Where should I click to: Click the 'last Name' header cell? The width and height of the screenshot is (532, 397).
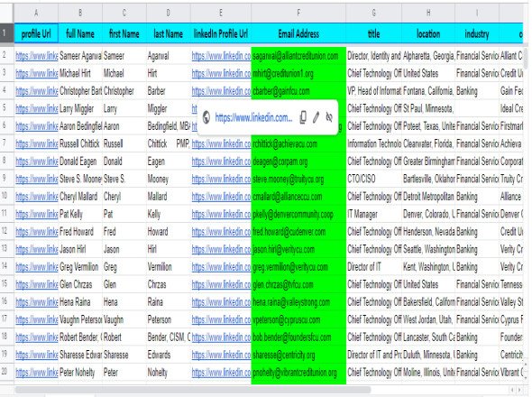point(169,33)
